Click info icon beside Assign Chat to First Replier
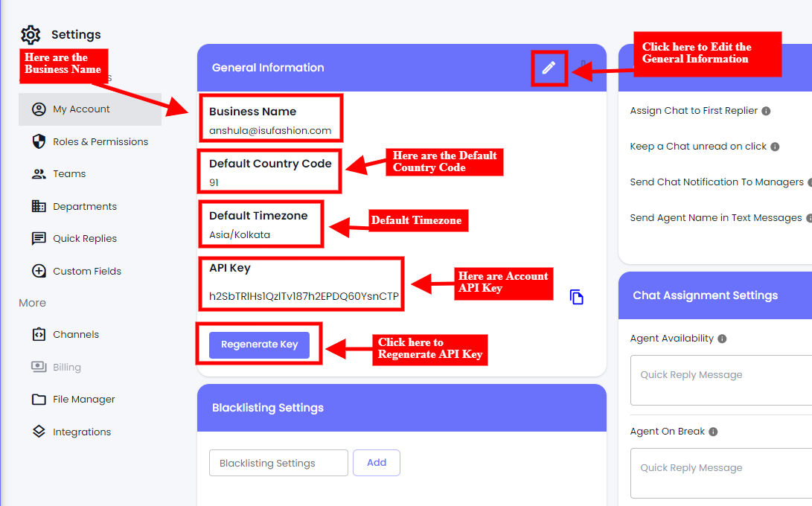Screen dimensions: 812x506 coord(766,111)
